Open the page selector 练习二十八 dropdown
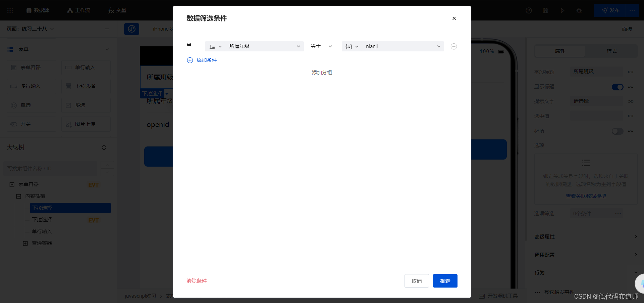Viewport: 644px width, 303px height. click(30, 29)
